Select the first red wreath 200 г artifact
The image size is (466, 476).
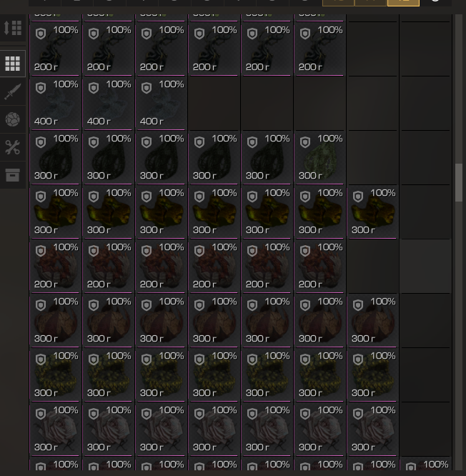pos(55,267)
